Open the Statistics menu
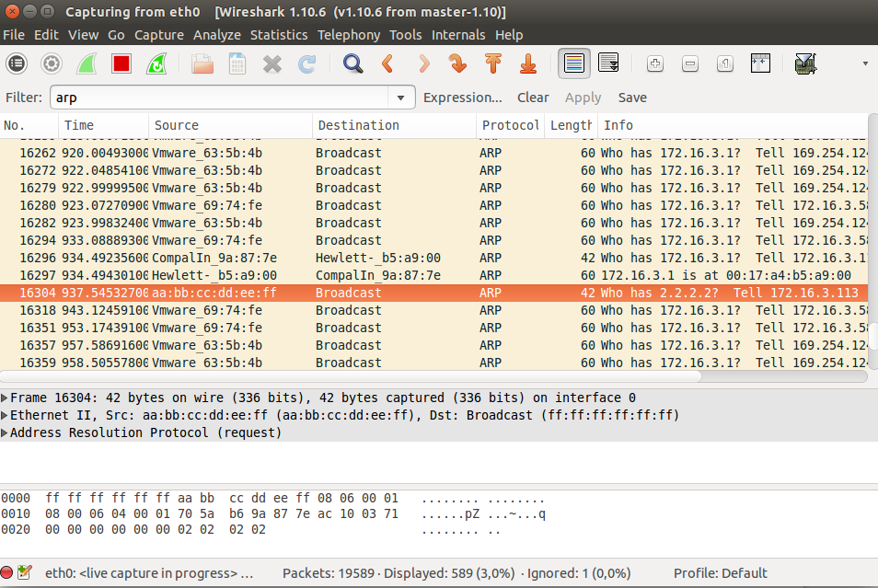The image size is (878, 588). coord(279,35)
